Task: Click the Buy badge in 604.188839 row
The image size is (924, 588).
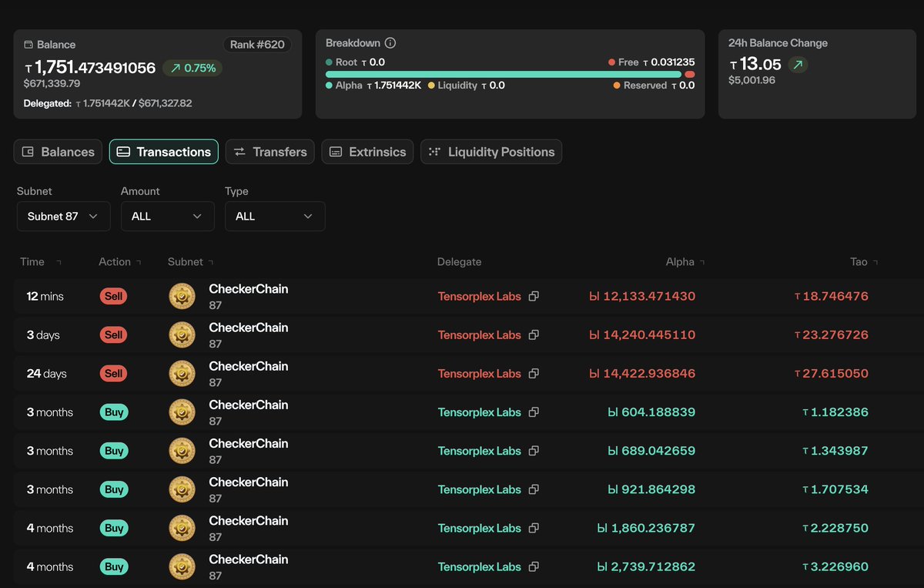Action: coord(114,412)
